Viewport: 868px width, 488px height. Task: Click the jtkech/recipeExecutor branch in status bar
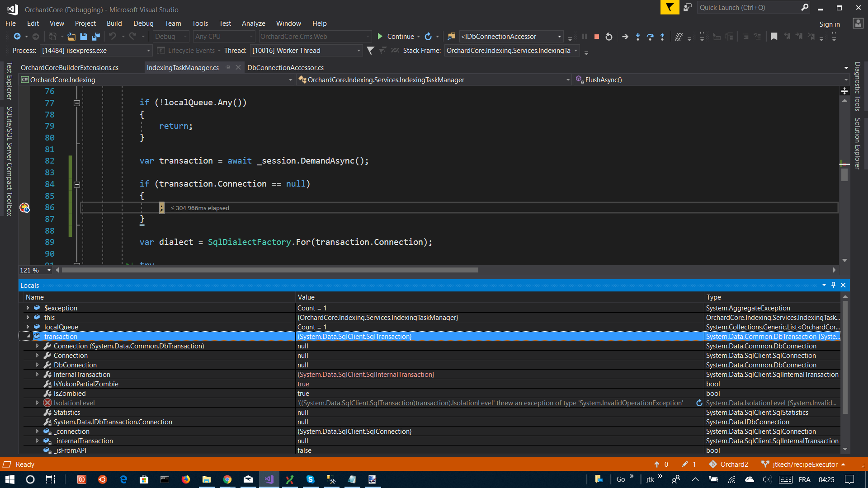[x=802, y=465]
